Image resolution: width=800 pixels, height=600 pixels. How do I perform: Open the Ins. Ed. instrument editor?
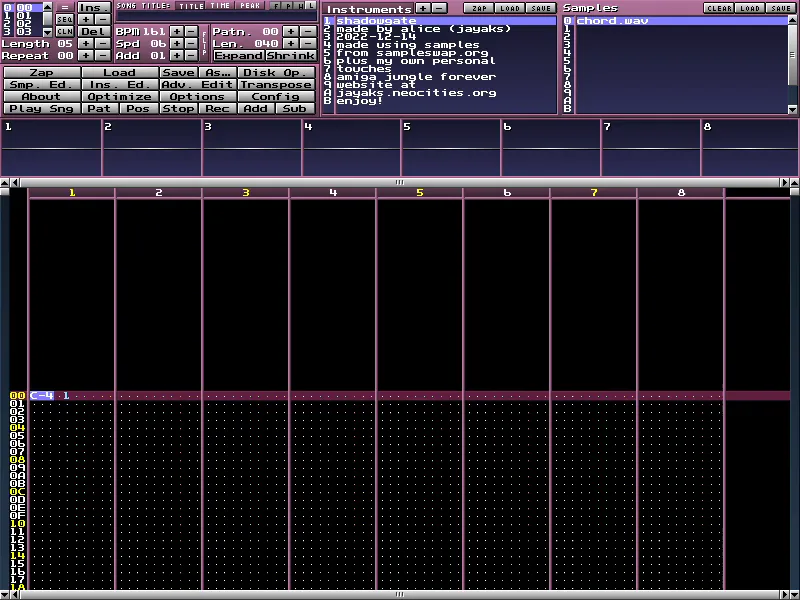[120, 85]
